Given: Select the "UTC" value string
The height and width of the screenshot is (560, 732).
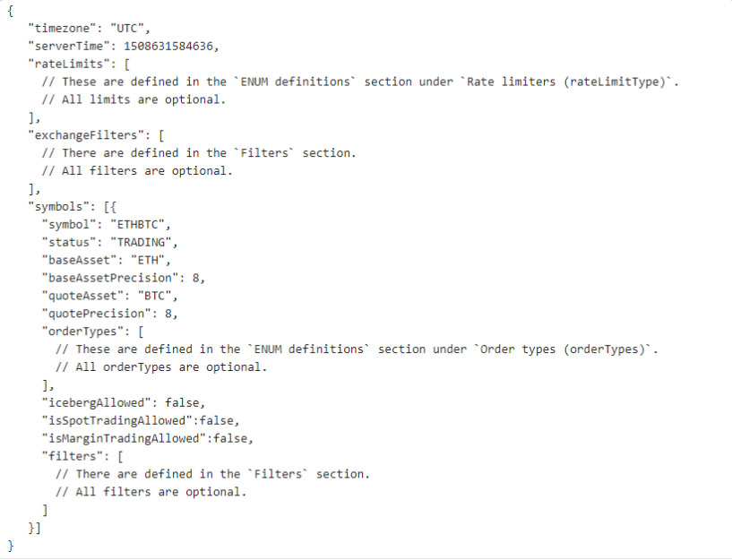Looking at the screenshot, I should 127,29.
